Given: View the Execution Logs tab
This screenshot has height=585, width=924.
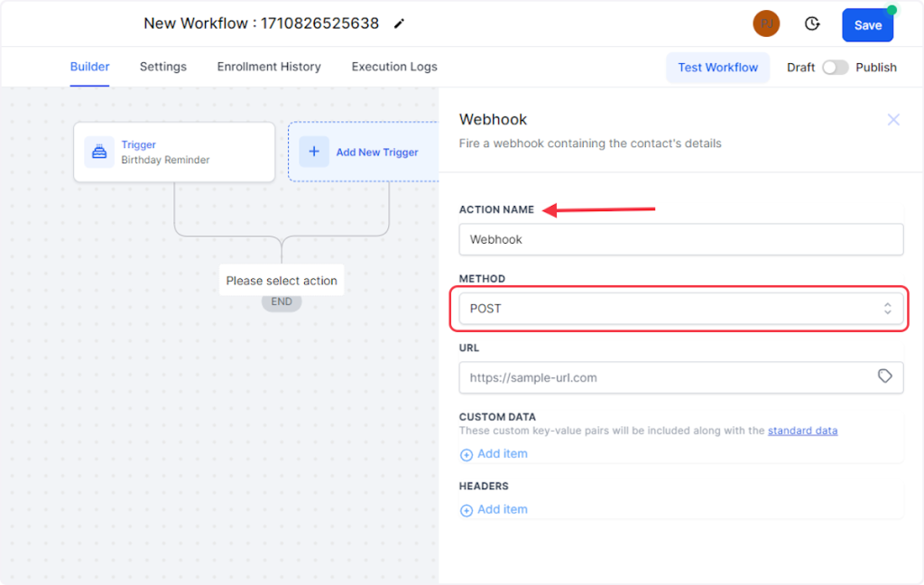Looking at the screenshot, I should coord(394,67).
